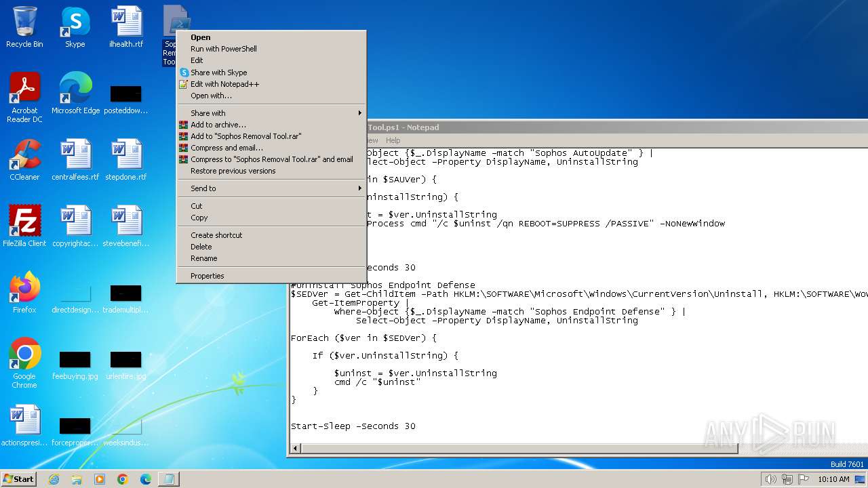
Task: Choose Copy from the context menu
Action: [271, 218]
